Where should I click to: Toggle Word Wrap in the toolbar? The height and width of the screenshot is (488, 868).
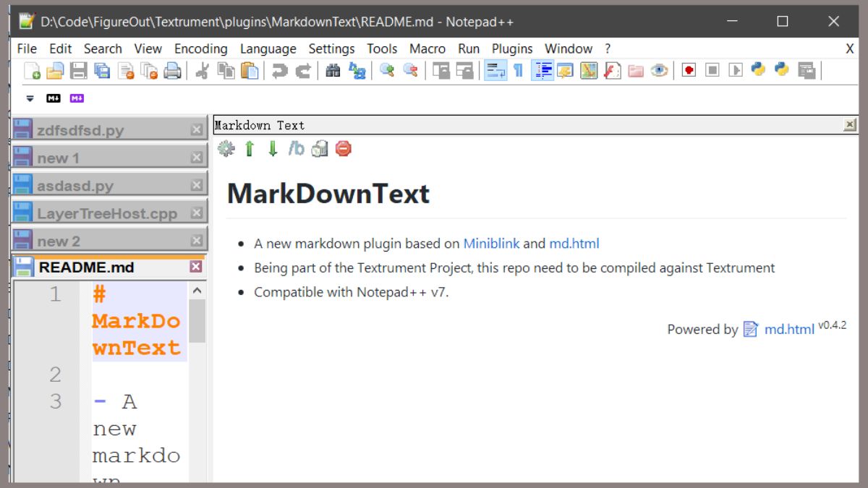pos(495,71)
